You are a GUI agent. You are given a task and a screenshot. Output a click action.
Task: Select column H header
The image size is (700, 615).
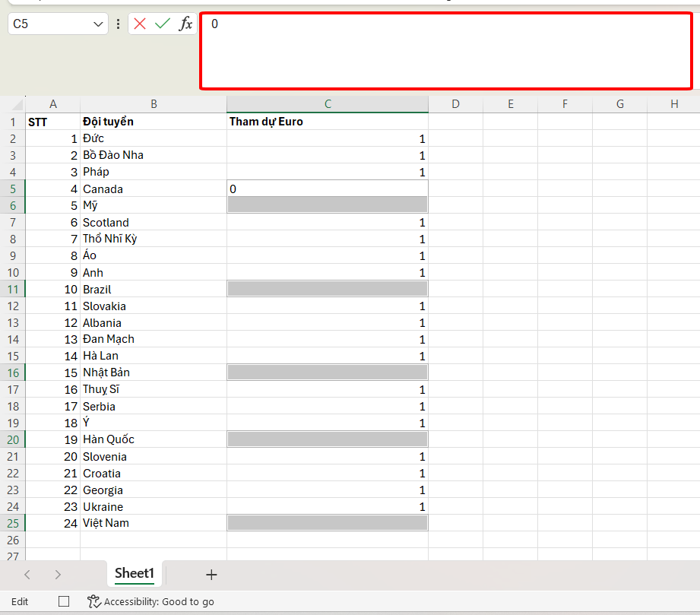pyautogui.click(x=673, y=104)
